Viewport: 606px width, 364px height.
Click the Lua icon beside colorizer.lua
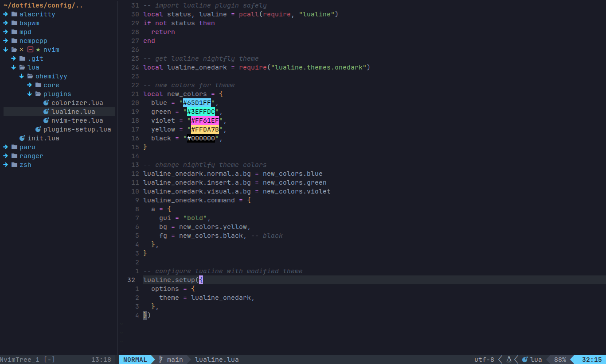pyautogui.click(x=46, y=103)
